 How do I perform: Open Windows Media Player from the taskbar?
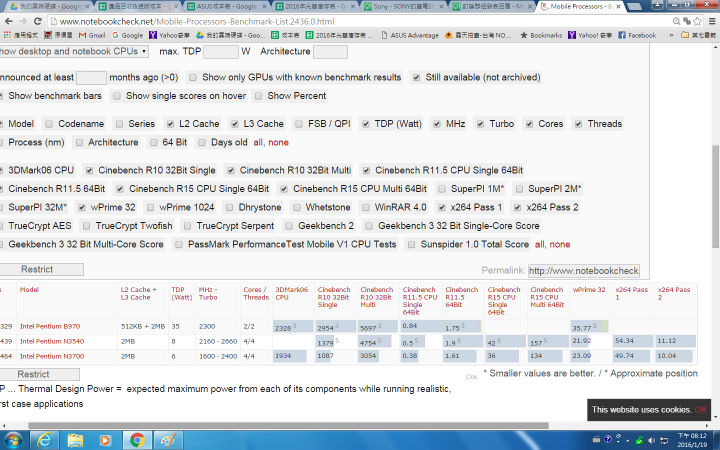(106, 440)
